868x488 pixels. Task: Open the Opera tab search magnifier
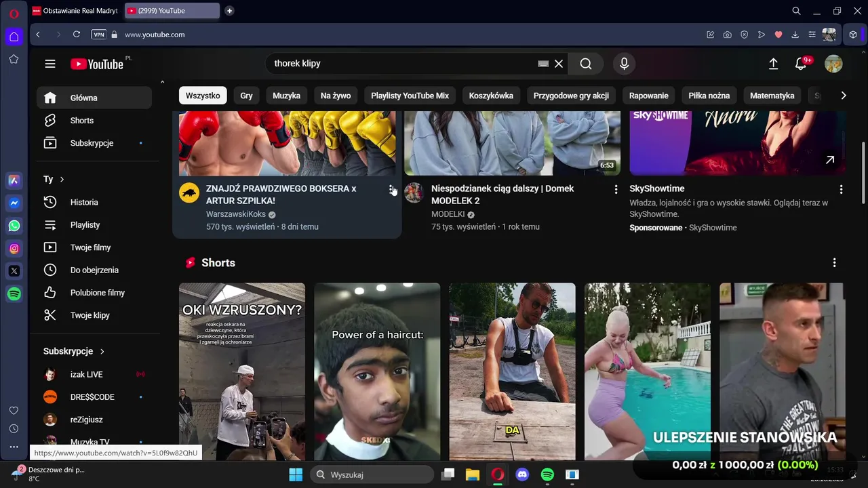click(x=797, y=11)
